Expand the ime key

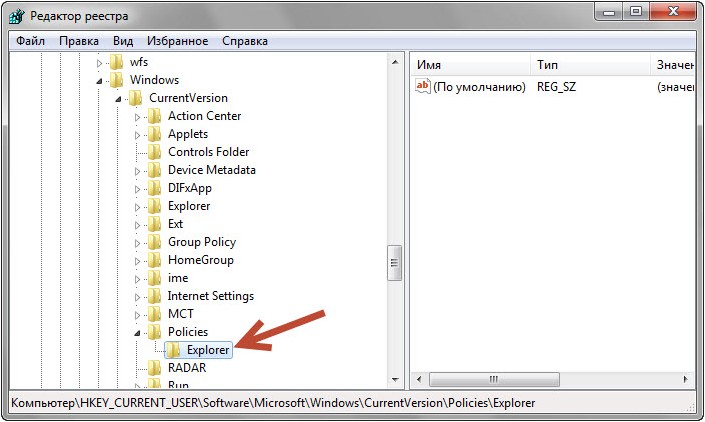pyautogui.click(x=137, y=279)
